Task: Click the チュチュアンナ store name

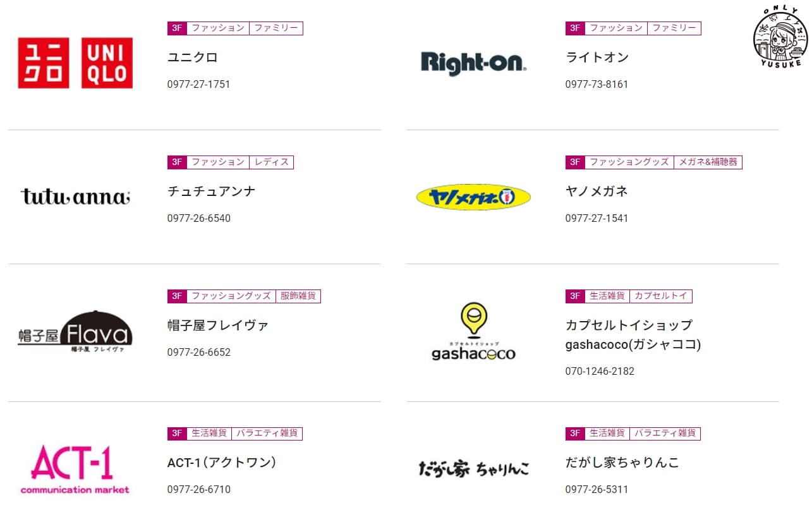Action: (211, 192)
